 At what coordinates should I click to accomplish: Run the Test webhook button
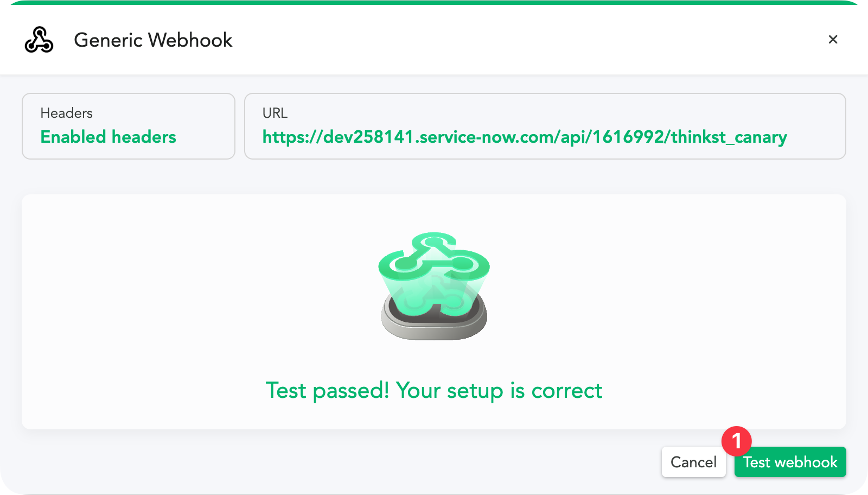coord(790,462)
